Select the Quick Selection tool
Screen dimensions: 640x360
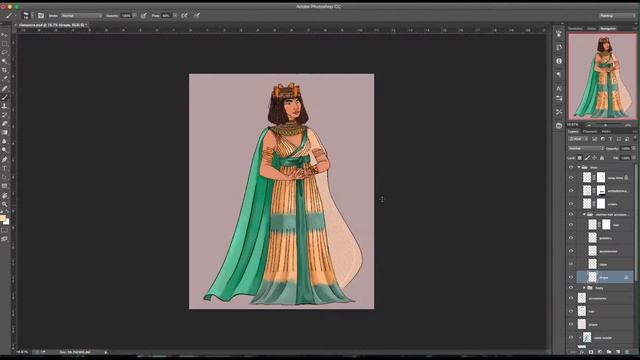[4, 62]
